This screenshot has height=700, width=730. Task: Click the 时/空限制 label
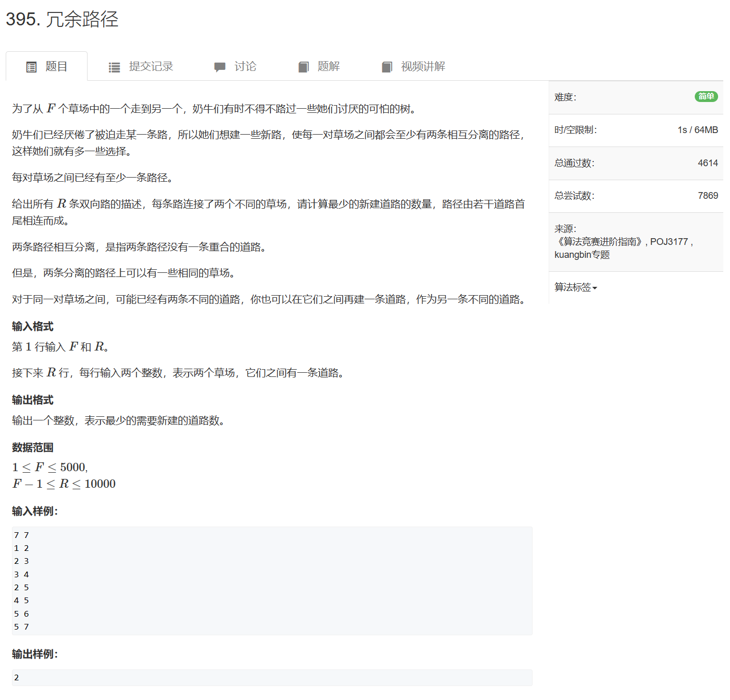(x=576, y=130)
